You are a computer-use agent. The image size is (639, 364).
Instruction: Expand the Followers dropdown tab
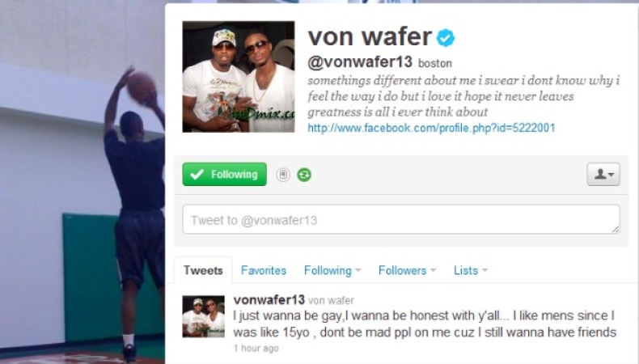(407, 270)
